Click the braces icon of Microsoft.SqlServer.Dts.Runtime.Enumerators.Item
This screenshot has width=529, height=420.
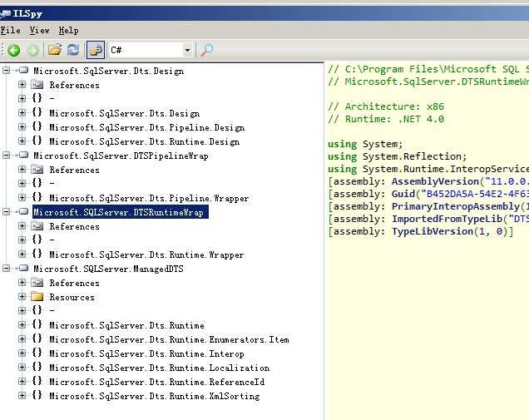click(37, 338)
